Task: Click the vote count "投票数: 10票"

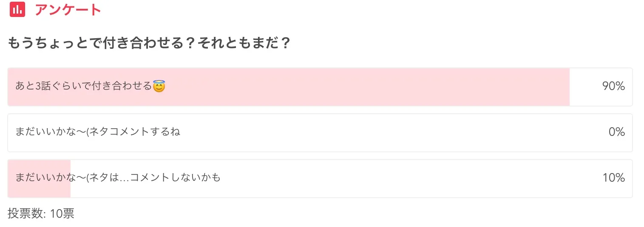Action: coord(41,213)
